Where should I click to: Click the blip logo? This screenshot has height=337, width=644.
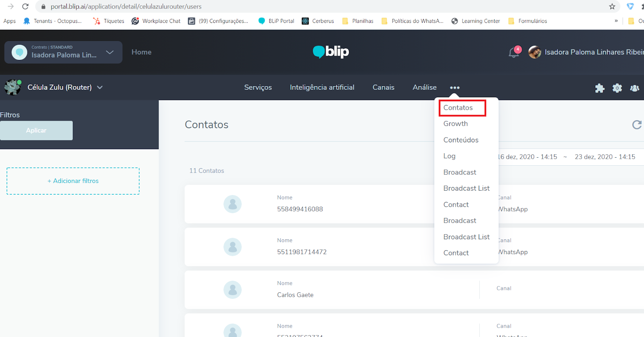tap(331, 52)
